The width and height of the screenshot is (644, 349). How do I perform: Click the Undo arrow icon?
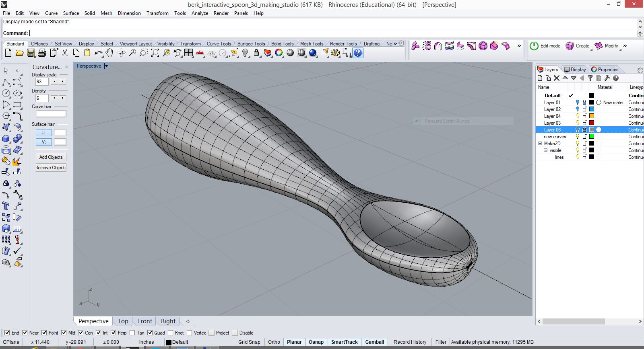click(98, 53)
